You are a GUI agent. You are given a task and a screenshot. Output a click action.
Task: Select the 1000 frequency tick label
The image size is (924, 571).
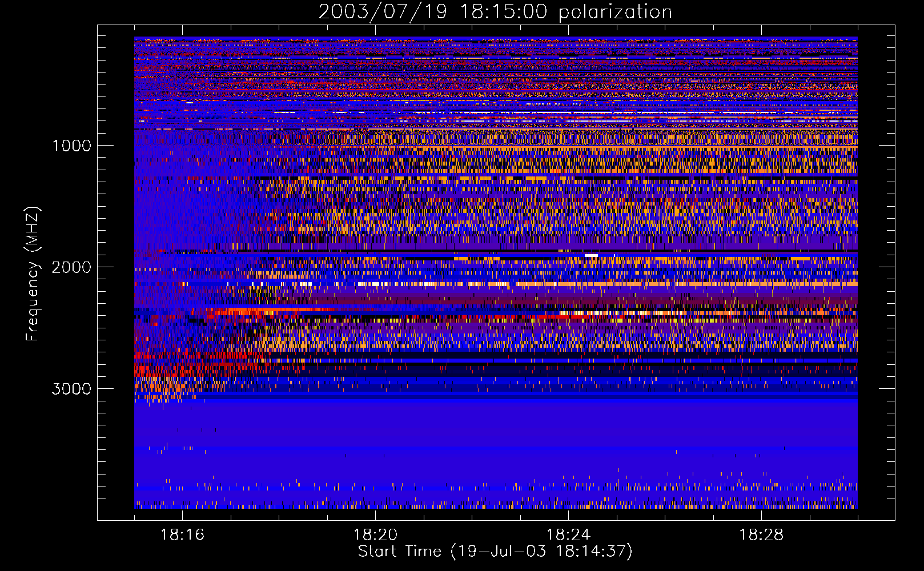(x=71, y=146)
